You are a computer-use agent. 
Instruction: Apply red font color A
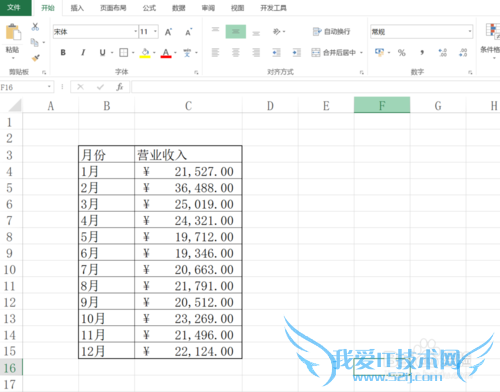(x=166, y=53)
